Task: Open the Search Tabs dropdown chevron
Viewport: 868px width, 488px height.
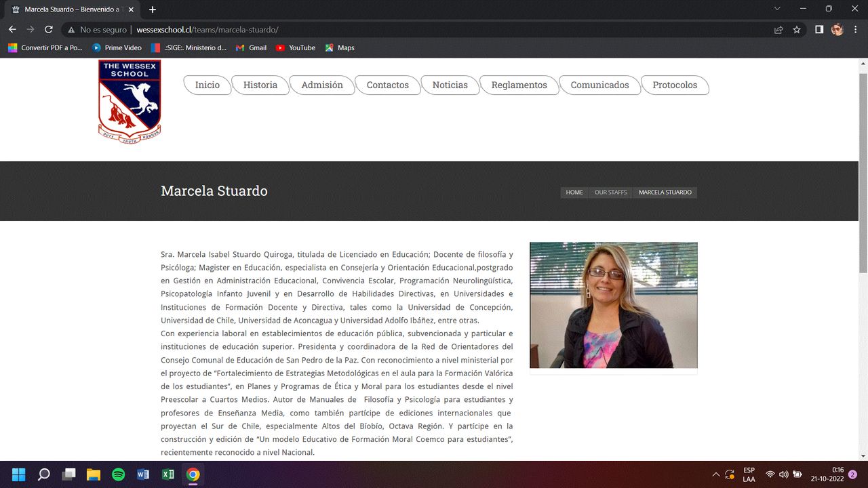Action: pos(776,9)
